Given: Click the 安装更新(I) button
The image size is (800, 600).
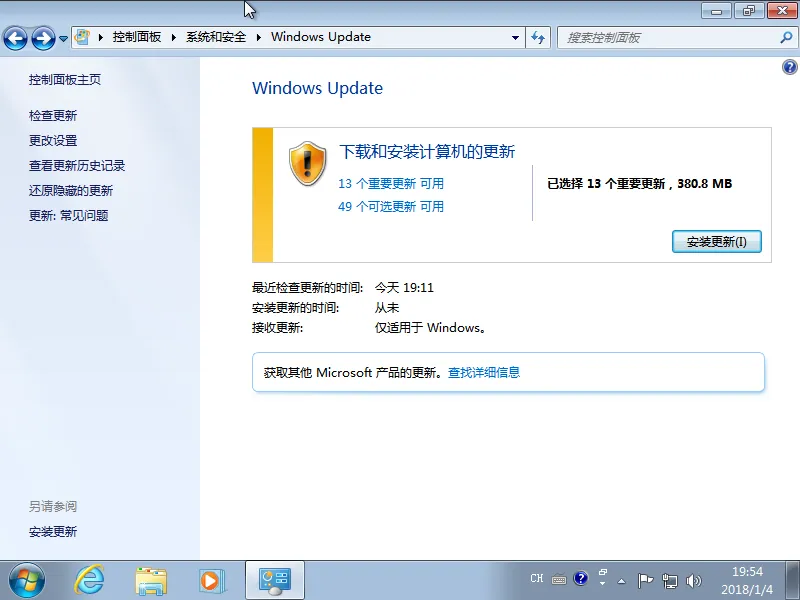Looking at the screenshot, I should 717,242.
